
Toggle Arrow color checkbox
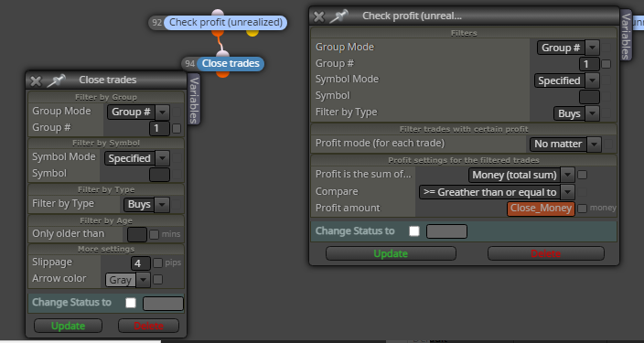click(157, 280)
